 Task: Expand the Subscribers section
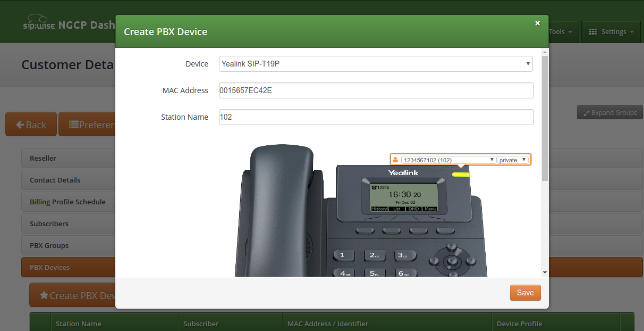pos(69,224)
